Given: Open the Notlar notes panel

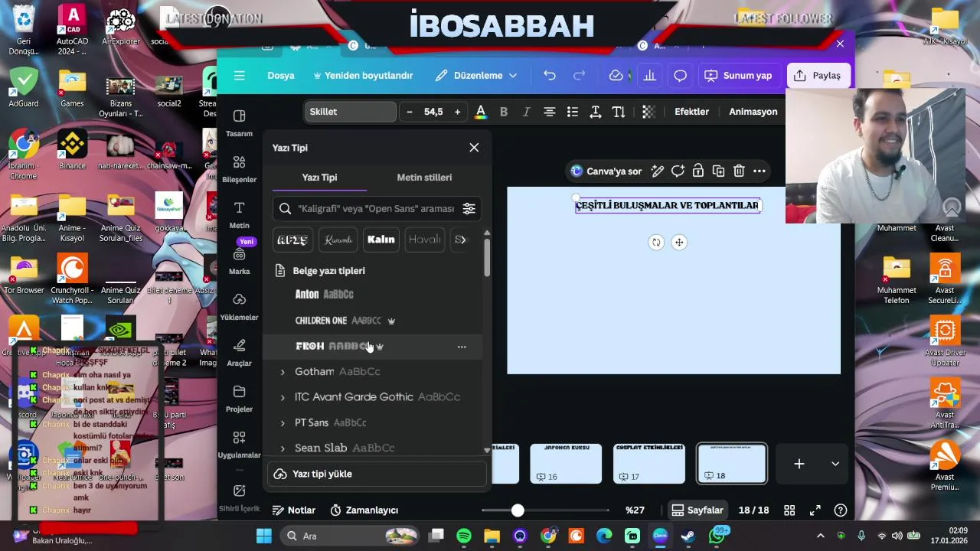Looking at the screenshot, I should [x=294, y=510].
